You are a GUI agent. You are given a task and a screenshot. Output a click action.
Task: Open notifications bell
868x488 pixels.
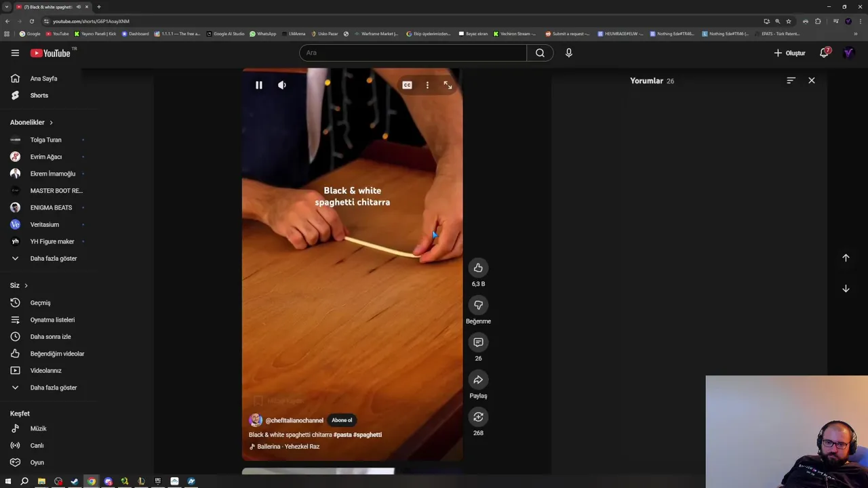click(x=825, y=53)
